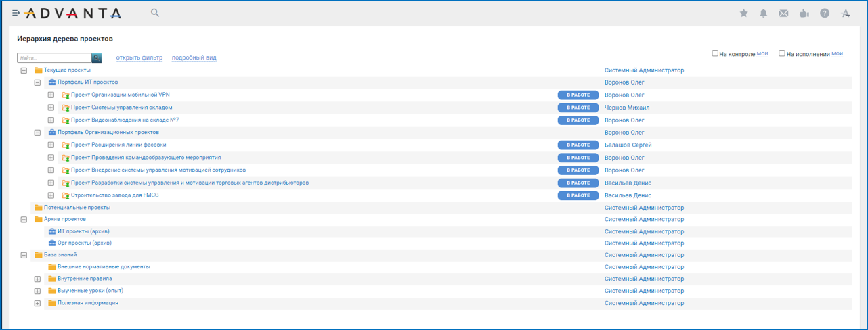868x330 pixels.
Task: Switch to подробный вид
Action: (194, 58)
